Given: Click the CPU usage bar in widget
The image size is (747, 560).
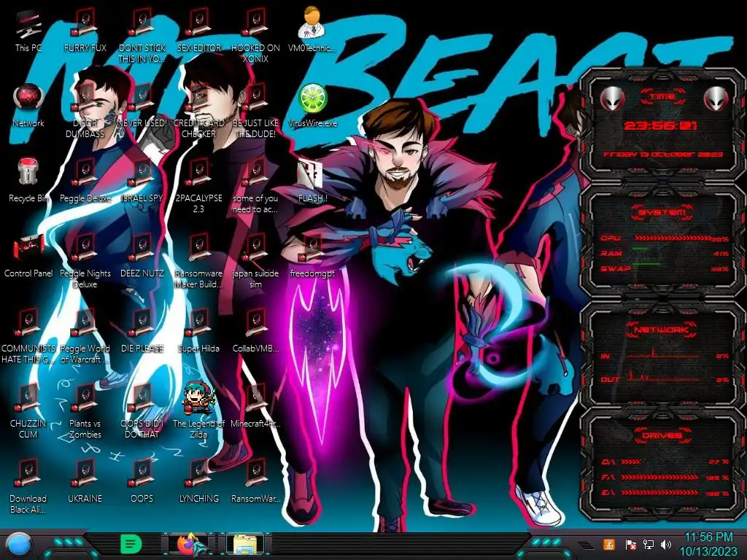Looking at the screenshot, I should (673, 238).
